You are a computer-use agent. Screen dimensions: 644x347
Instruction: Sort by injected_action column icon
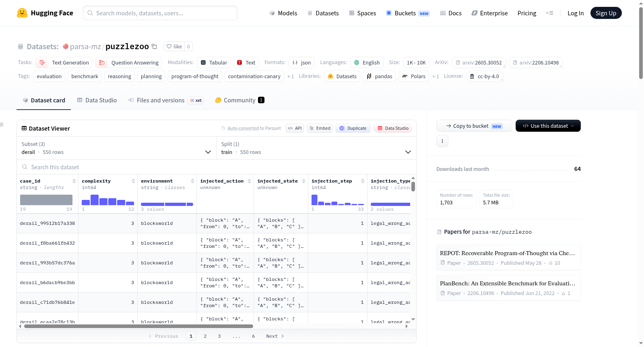(x=249, y=181)
